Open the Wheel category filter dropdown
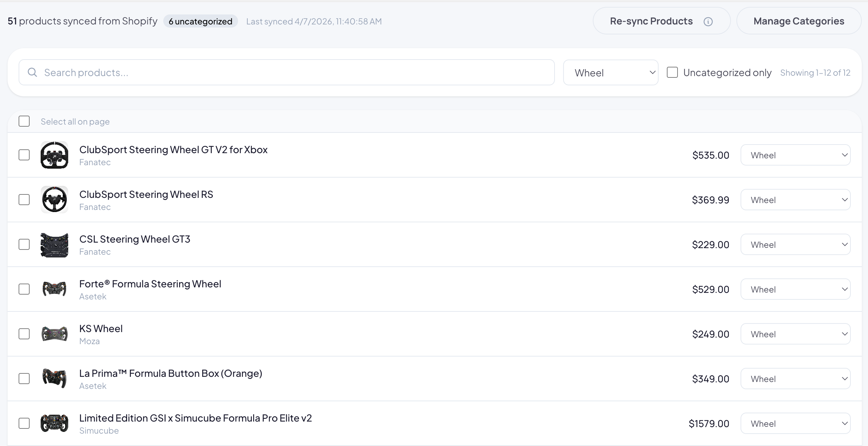868x446 pixels. tap(611, 73)
